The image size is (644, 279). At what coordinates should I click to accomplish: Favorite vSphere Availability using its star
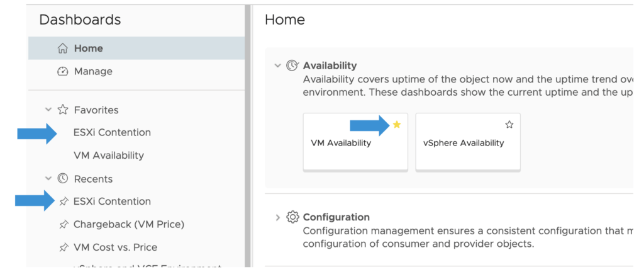(x=509, y=125)
